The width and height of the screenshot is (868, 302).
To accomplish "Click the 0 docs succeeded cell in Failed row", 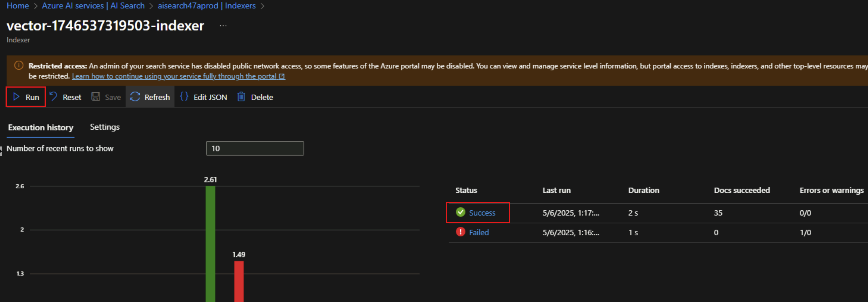I will pos(716,232).
